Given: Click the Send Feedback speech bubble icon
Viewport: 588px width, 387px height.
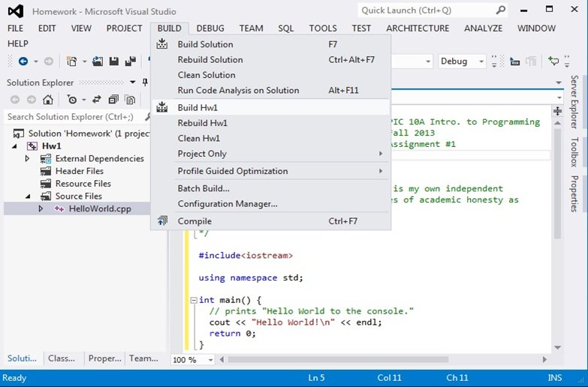Looking at the screenshot, I should [x=553, y=61].
